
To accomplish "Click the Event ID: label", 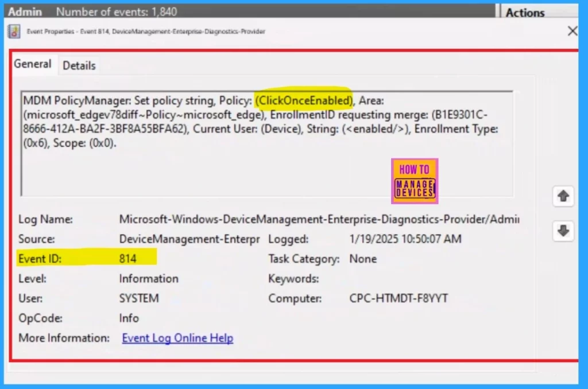I will [40, 259].
